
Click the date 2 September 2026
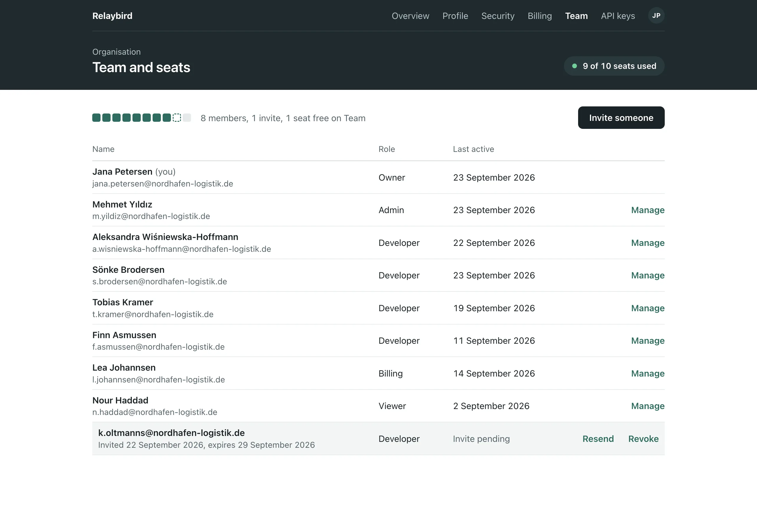point(491,406)
